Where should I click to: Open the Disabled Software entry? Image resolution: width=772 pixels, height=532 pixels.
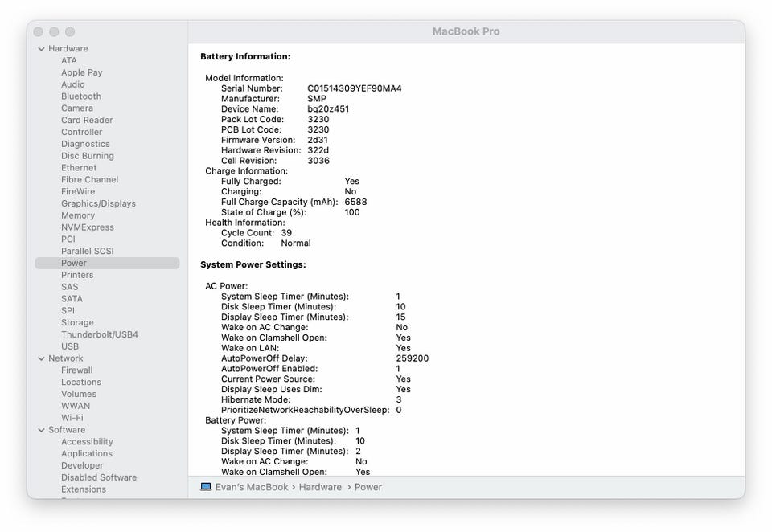coord(99,477)
